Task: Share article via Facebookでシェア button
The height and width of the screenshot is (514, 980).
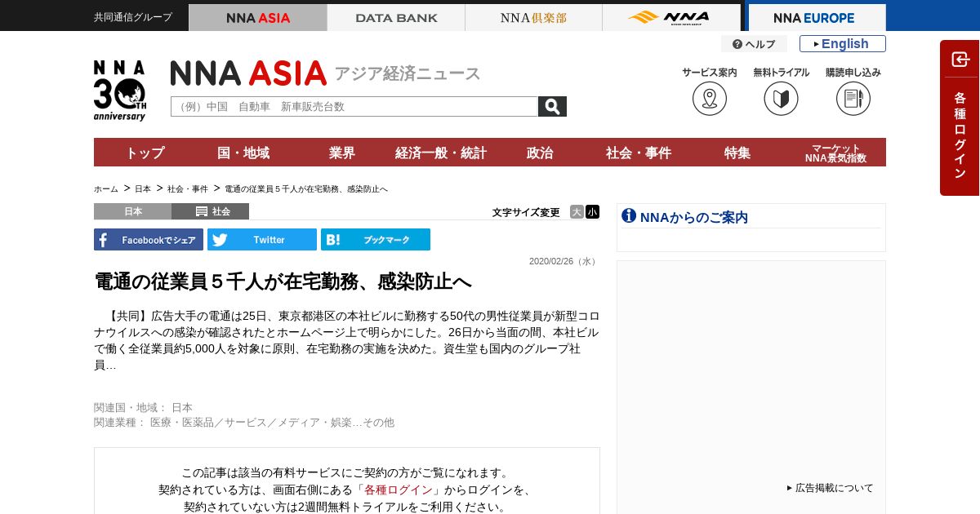Action: click(x=149, y=240)
